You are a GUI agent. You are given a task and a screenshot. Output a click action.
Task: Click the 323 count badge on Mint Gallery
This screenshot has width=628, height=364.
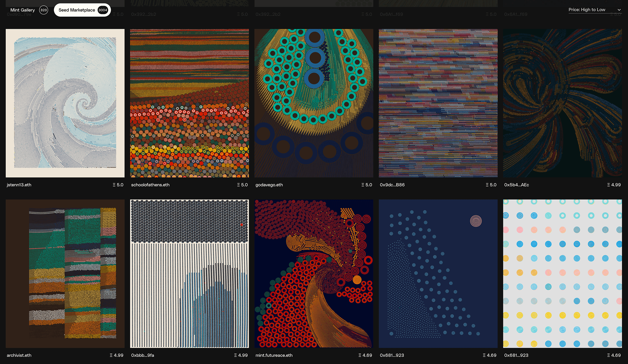pos(43,10)
